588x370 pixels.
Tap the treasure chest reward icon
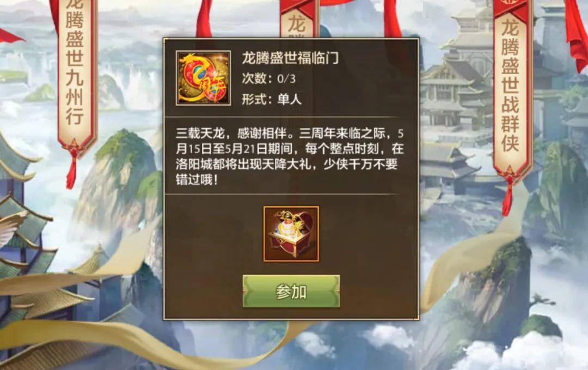(x=291, y=234)
